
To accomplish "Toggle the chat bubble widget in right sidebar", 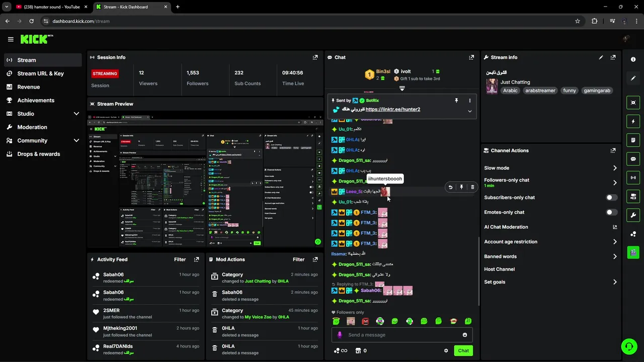I will coord(633,159).
